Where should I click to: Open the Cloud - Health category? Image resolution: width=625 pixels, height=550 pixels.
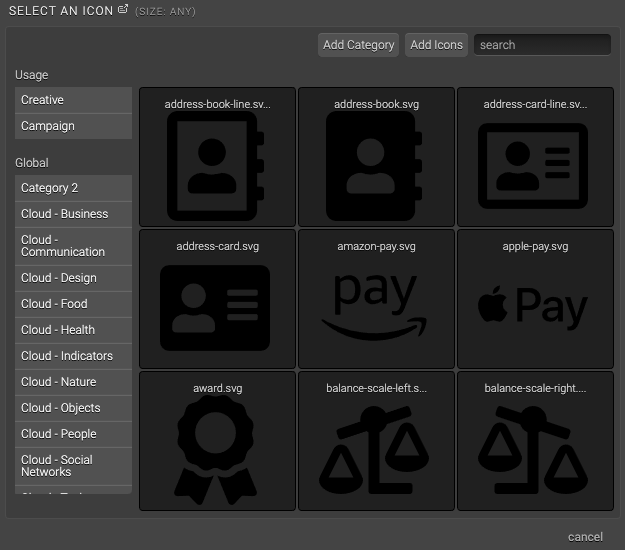point(73,330)
